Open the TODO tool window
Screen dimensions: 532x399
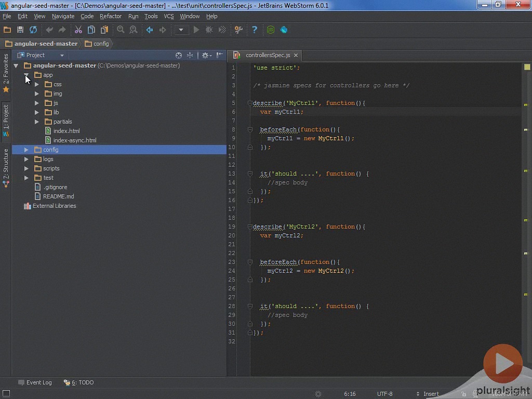pyautogui.click(x=79, y=382)
